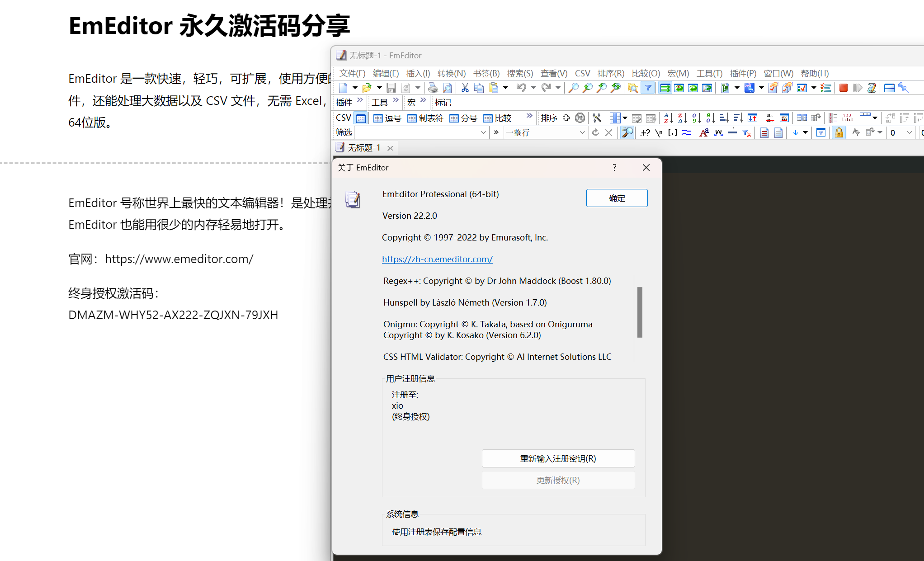Click 重新输入注册密钥(R) button
Image resolution: width=924 pixels, height=561 pixels.
(x=558, y=458)
